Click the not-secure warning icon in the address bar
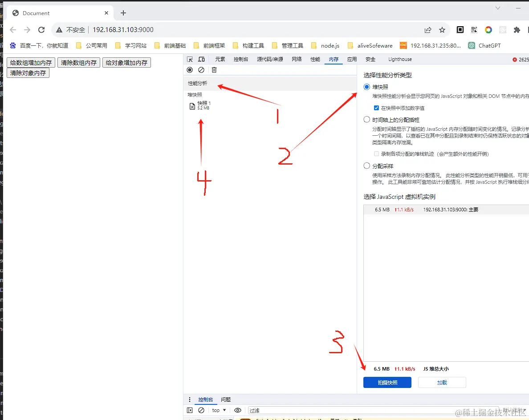529x420 pixels. 59,30
